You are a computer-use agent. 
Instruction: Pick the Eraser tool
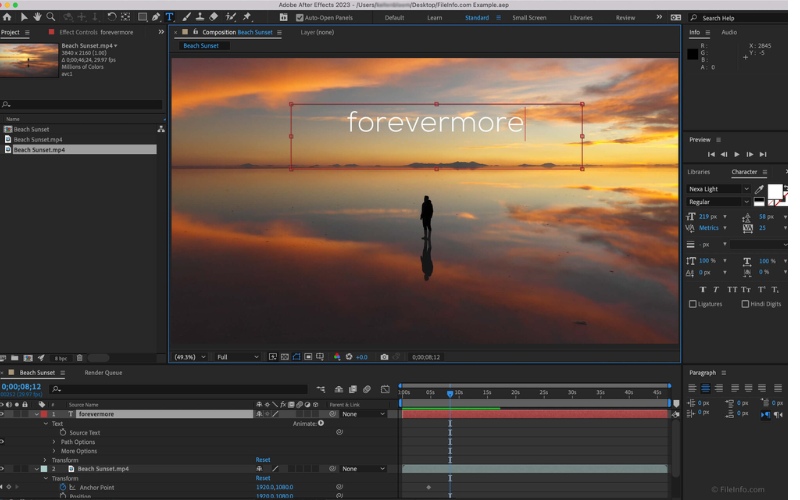[x=214, y=17]
